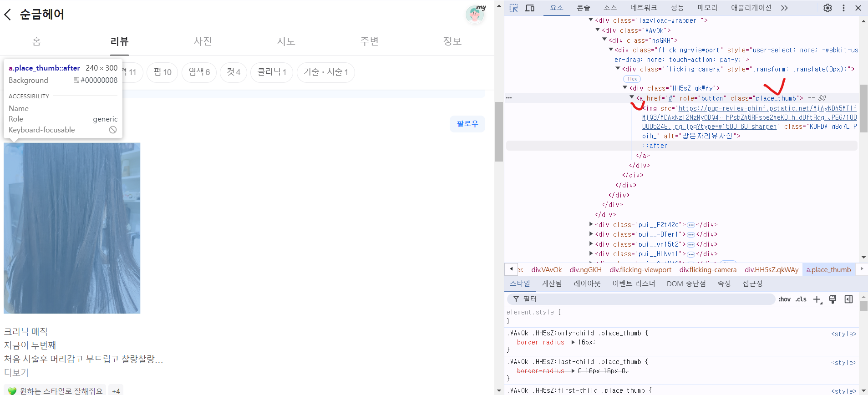This screenshot has width=868, height=395.
Task: Expand the pui__-0Ter1 div node
Action: [x=591, y=234]
